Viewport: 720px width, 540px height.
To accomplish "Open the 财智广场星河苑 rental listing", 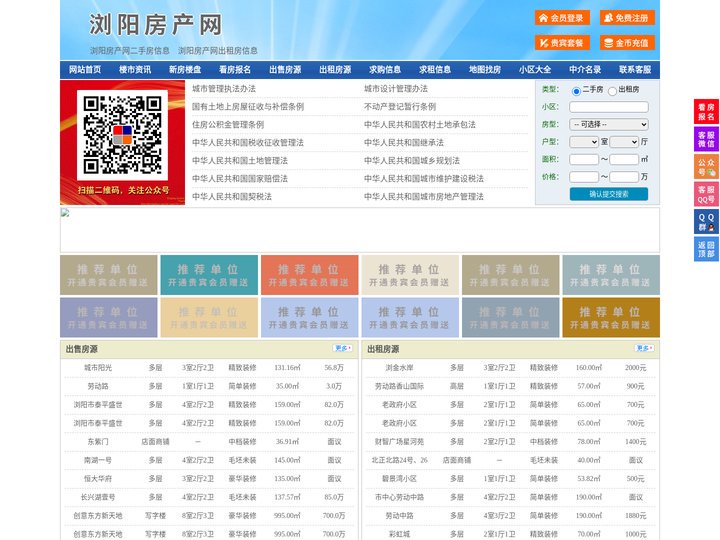I will pyautogui.click(x=399, y=442).
